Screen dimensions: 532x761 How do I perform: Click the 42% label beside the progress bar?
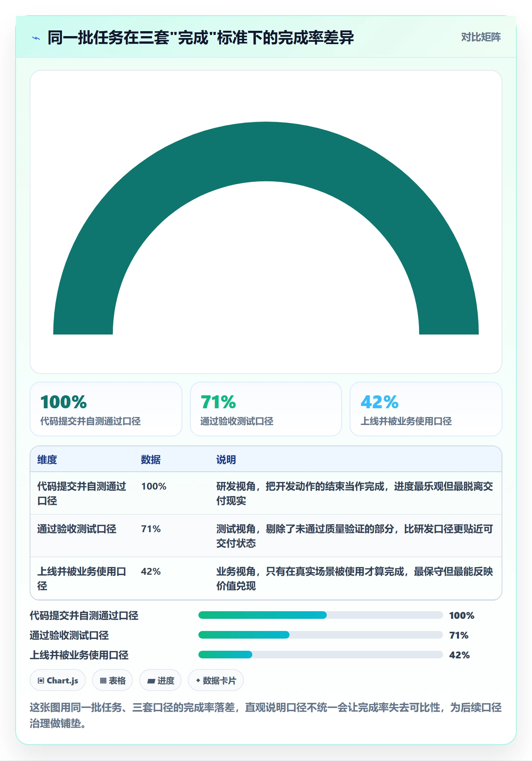pyautogui.click(x=459, y=655)
